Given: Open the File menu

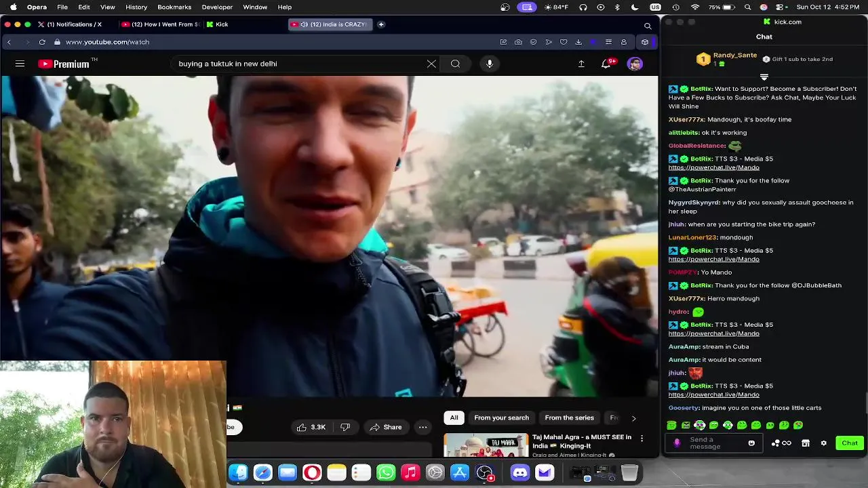Looking at the screenshot, I should tap(62, 7).
